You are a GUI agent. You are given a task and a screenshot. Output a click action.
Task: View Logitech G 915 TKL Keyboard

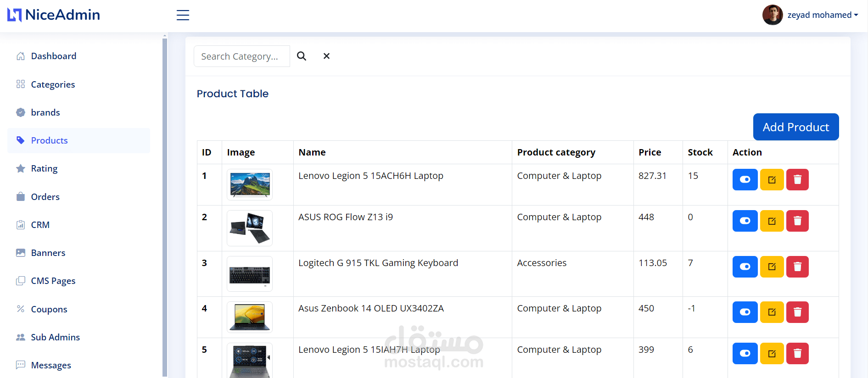click(x=745, y=267)
